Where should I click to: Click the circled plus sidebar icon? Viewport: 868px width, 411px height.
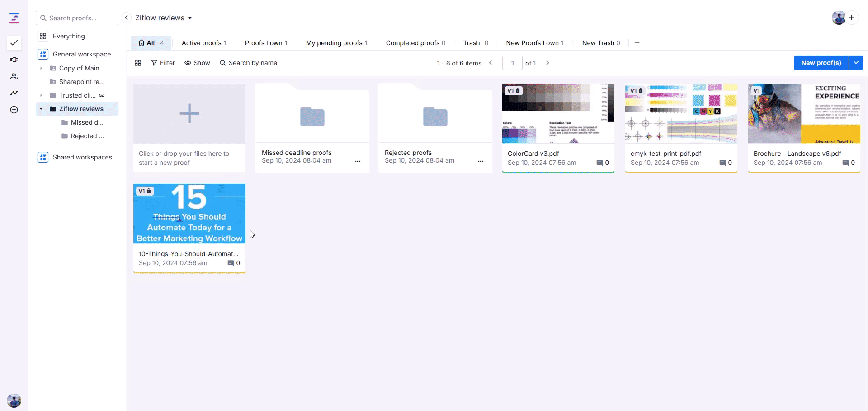click(14, 110)
